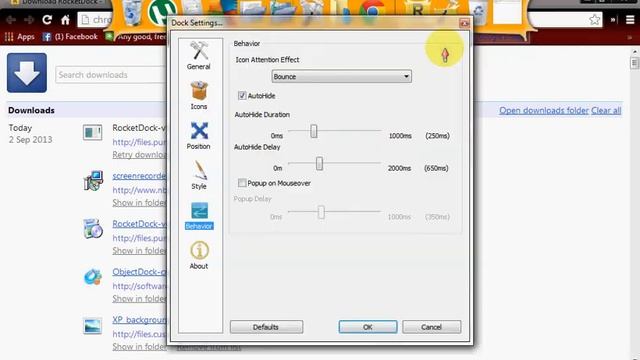This screenshot has width=640, height=360.
Task: Uncheck the AutoHide checkbox
Action: [242, 96]
